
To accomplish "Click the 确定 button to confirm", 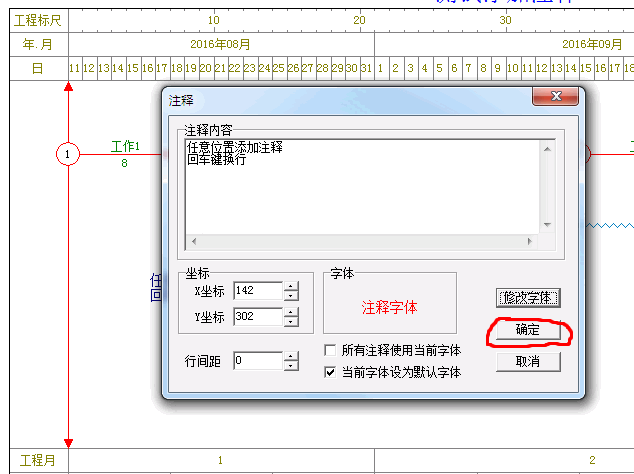I will click(528, 330).
